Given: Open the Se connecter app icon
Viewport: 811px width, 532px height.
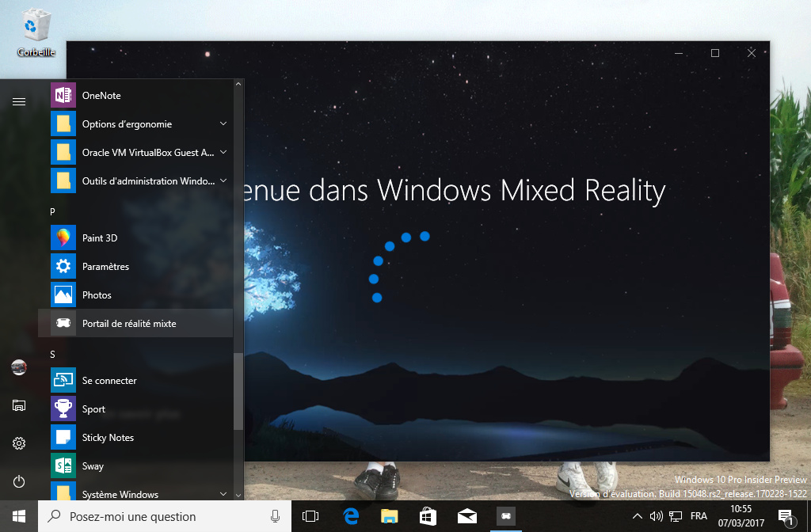Looking at the screenshot, I should coord(63,380).
